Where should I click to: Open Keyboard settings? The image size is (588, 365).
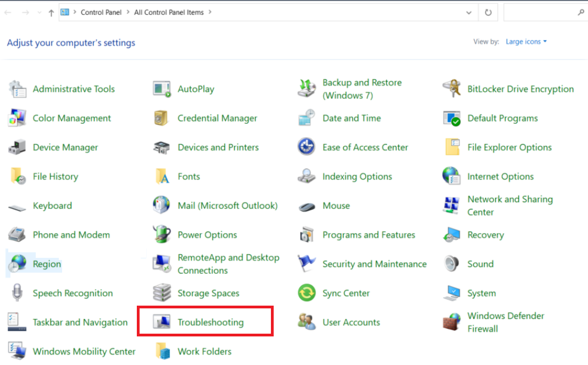click(52, 206)
